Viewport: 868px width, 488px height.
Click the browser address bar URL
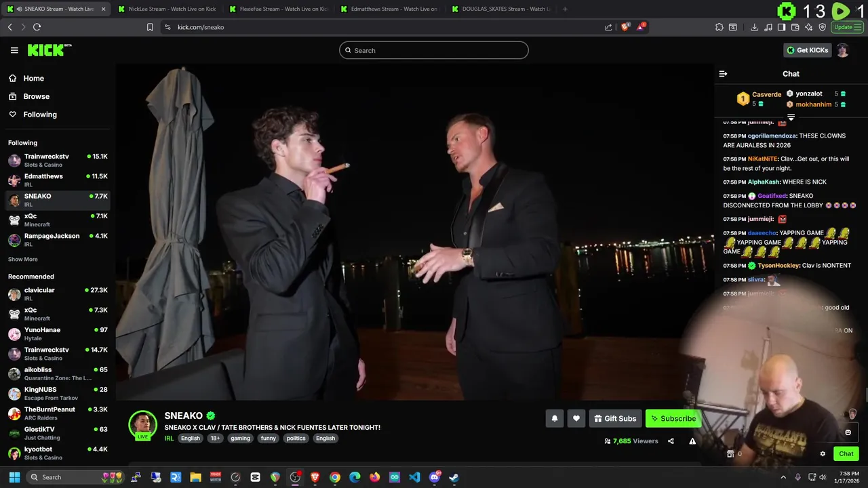click(x=201, y=27)
